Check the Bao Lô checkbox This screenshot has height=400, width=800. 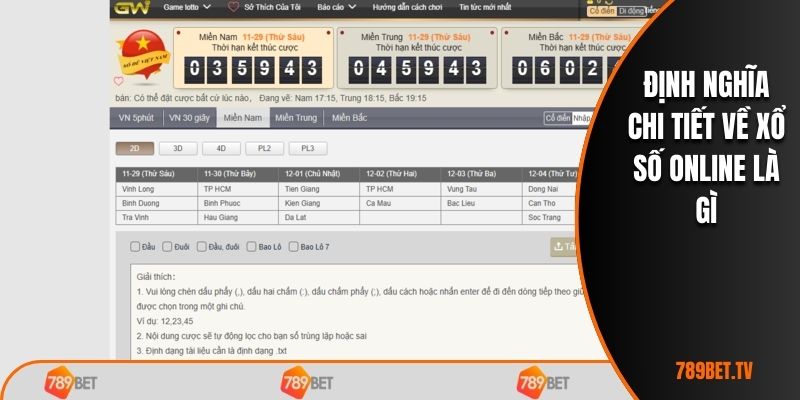pos(251,246)
